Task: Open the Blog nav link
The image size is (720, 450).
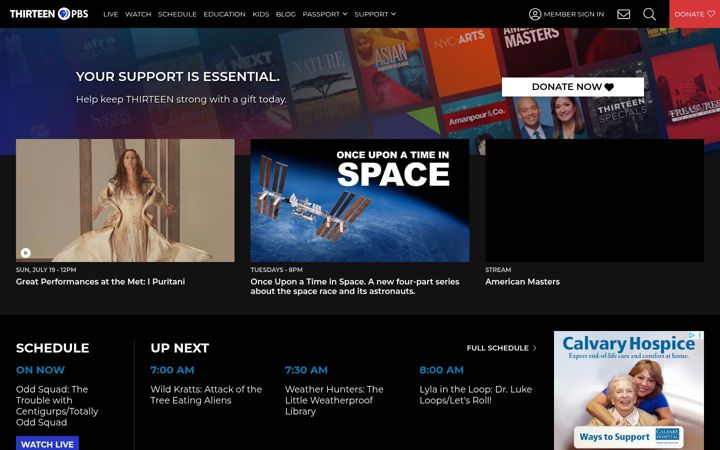Action: click(286, 14)
